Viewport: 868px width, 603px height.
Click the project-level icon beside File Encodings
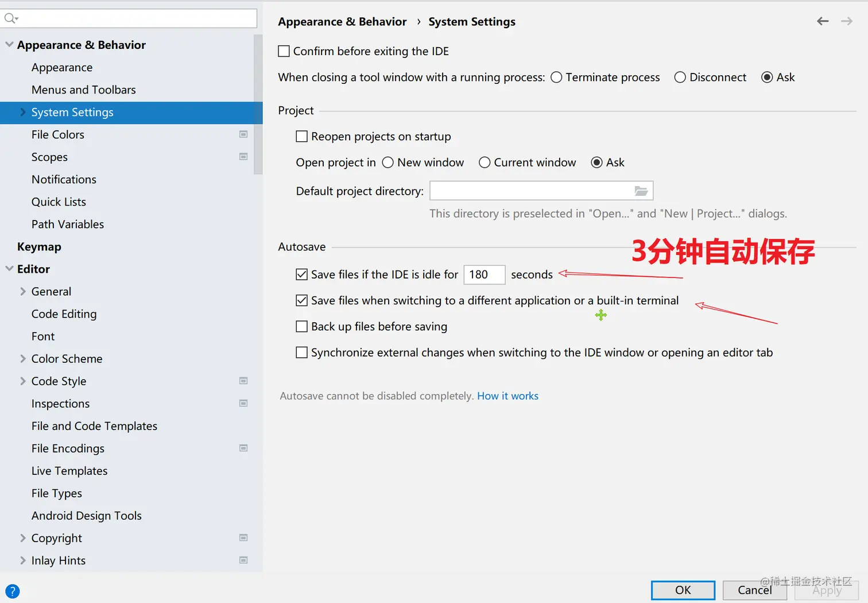pos(243,448)
